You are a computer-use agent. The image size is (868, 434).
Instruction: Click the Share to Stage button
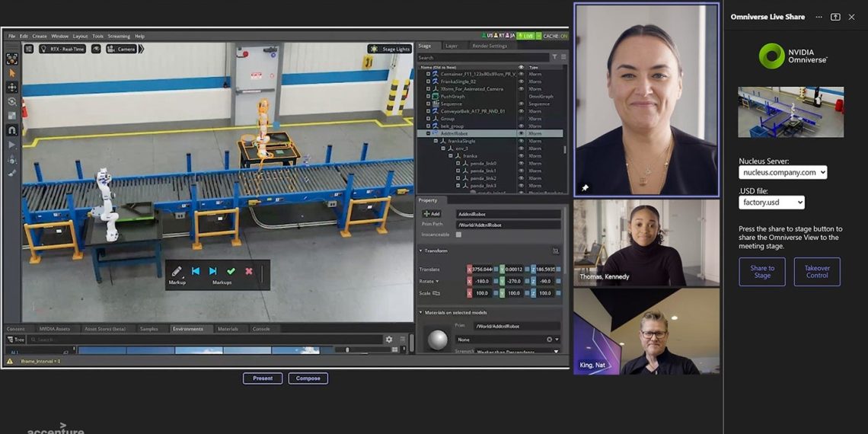(x=761, y=272)
